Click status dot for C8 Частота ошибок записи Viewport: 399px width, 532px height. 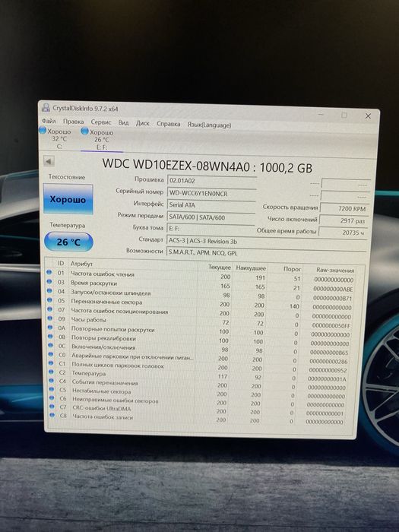[x=52, y=415]
